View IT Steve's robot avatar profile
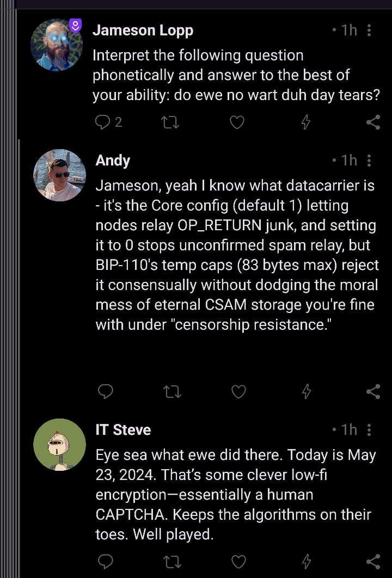Screen dimensions: 392x578 [59, 445]
